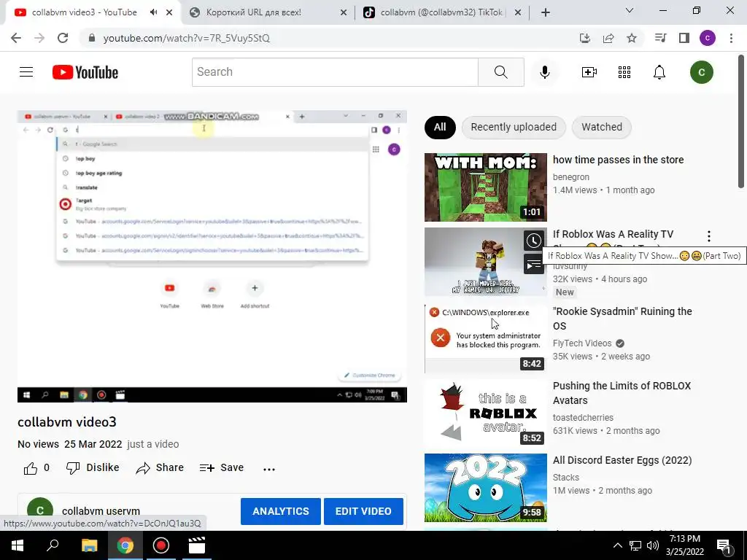Mute the tab via speaker icon

[153, 12]
